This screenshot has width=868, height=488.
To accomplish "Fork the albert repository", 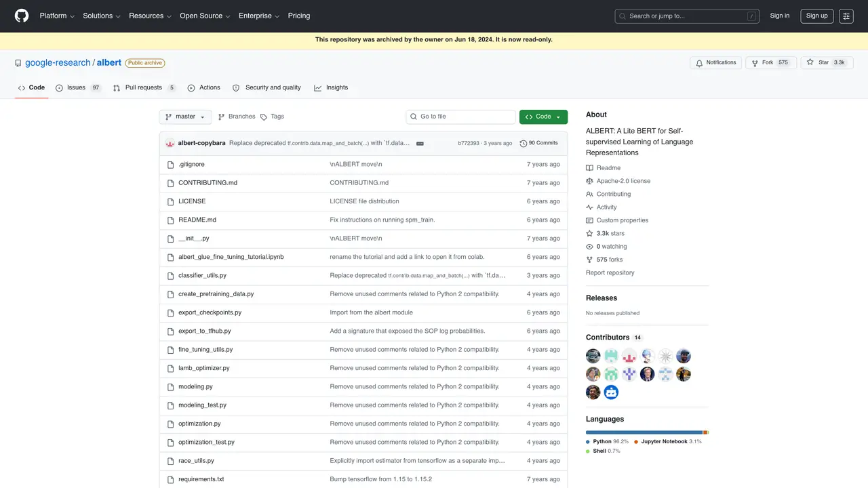I will point(770,63).
